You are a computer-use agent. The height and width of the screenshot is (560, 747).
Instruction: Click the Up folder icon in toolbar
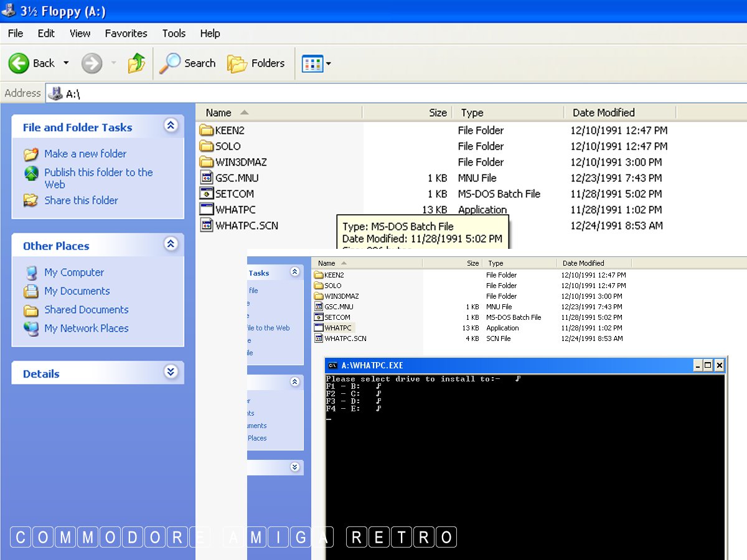pyautogui.click(x=136, y=63)
